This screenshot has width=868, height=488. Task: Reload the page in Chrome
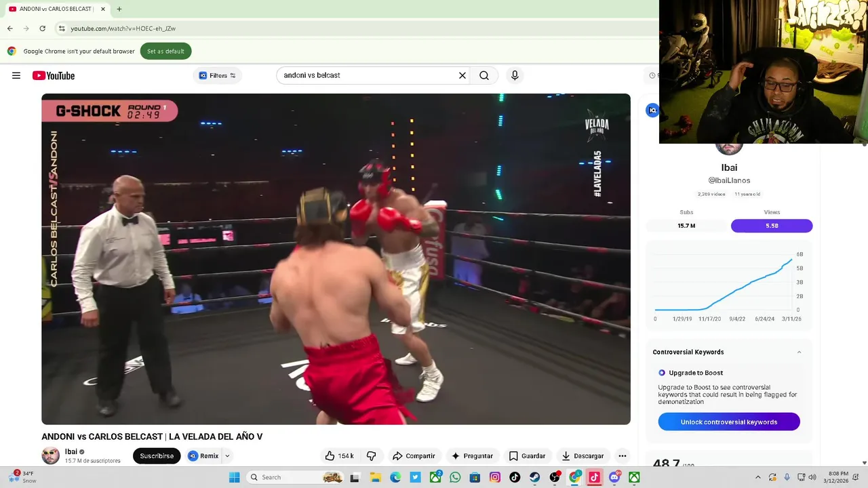pyautogui.click(x=42, y=28)
